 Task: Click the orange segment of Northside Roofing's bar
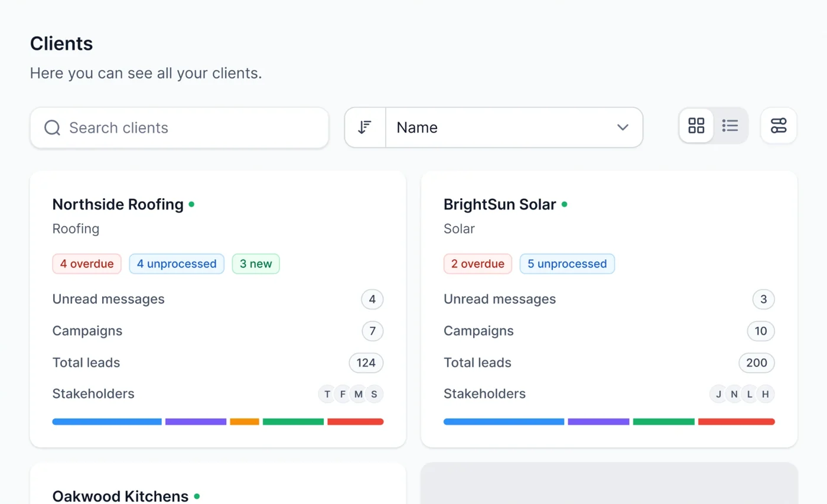point(245,422)
